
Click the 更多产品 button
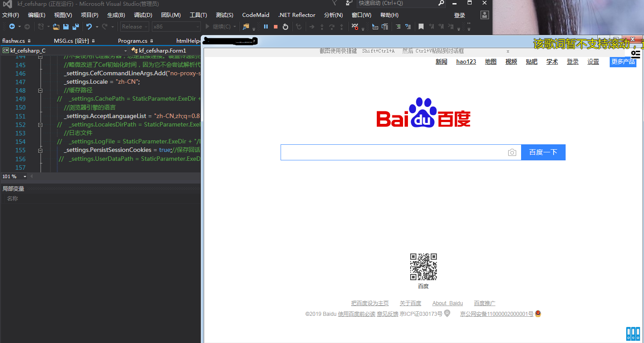click(623, 61)
